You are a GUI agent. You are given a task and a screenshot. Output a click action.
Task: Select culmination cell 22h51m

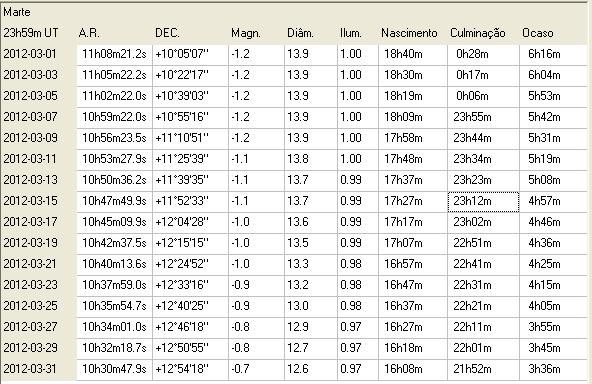(x=483, y=244)
